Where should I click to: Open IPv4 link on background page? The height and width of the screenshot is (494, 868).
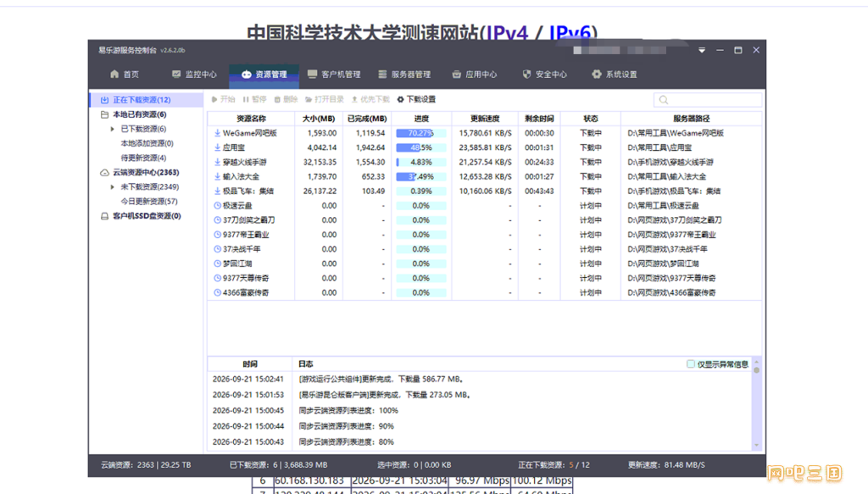pos(506,33)
